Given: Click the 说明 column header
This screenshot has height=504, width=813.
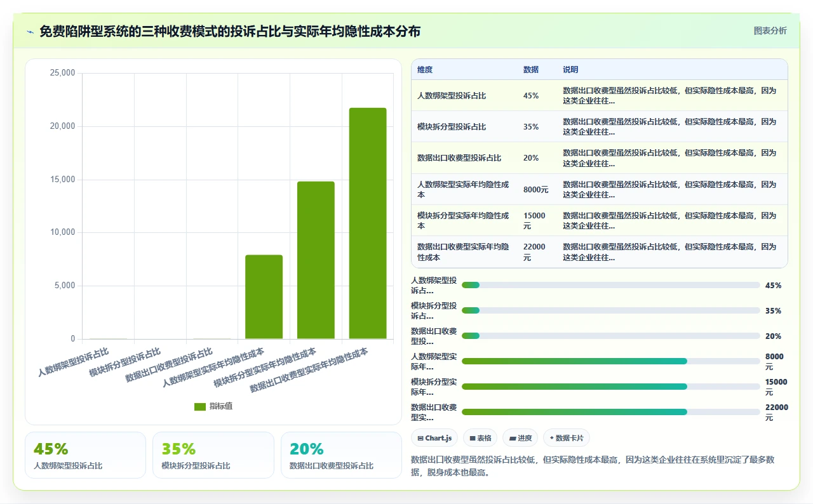Looking at the screenshot, I should [x=570, y=70].
